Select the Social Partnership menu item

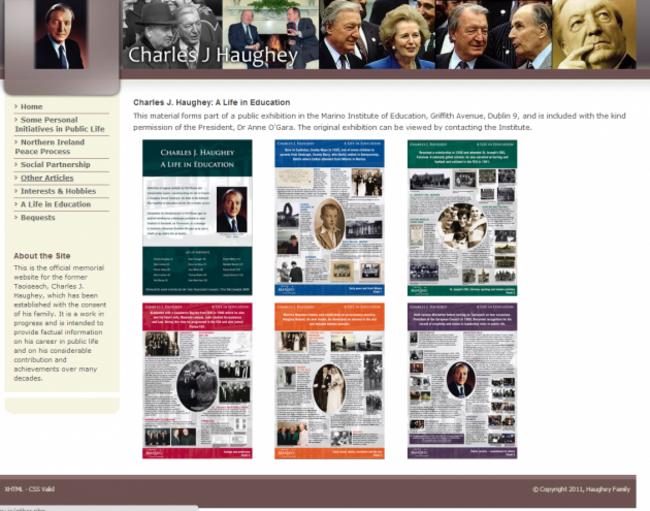coord(56,165)
